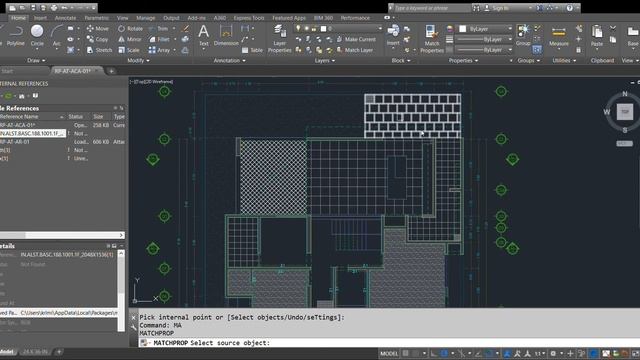This screenshot has height=360, width=640.
Task: Click the new drawing tab plus button
Action: (x=111, y=71)
